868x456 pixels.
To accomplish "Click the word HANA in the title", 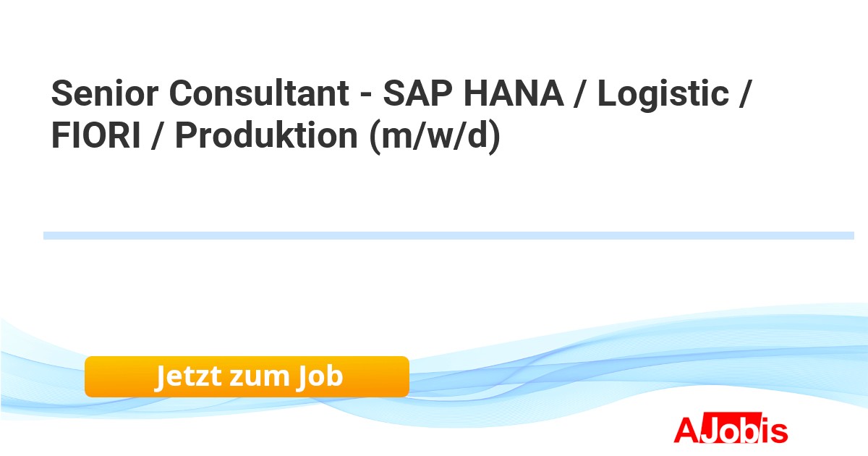I will coord(513,93).
